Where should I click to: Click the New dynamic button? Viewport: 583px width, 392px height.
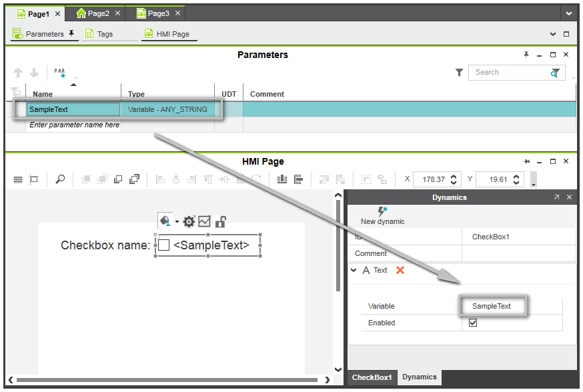click(x=382, y=215)
